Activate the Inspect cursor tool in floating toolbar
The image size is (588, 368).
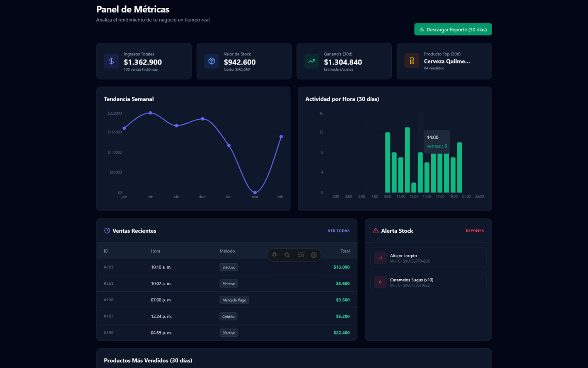[x=287, y=255]
